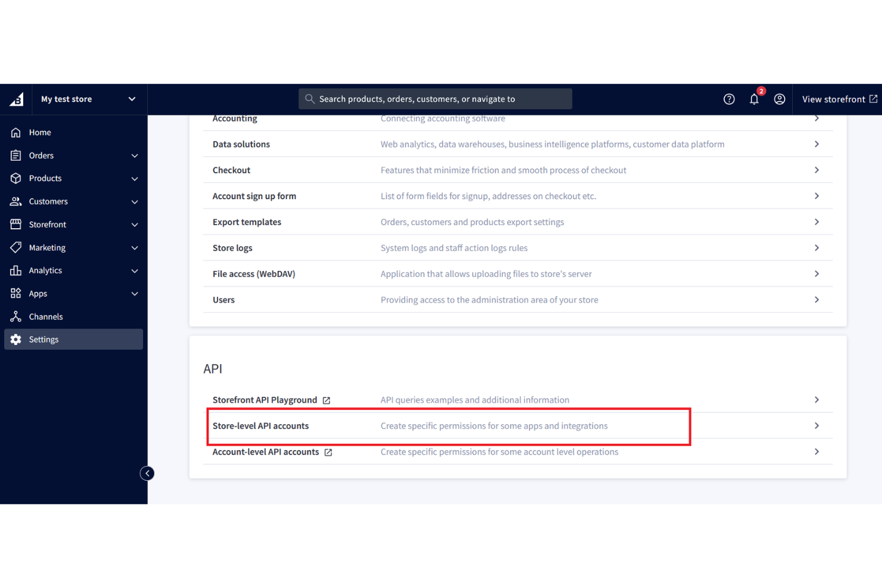This screenshot has height=588, width=882.
Task: Open the Data solutions settings row
Action: point(517,144)
